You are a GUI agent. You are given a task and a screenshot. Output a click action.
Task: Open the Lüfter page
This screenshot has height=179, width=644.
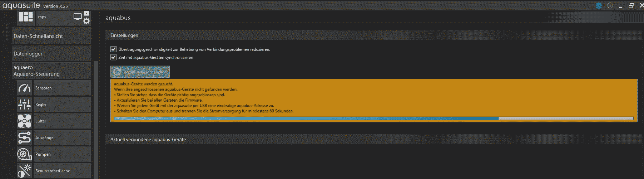click(62, 121)
